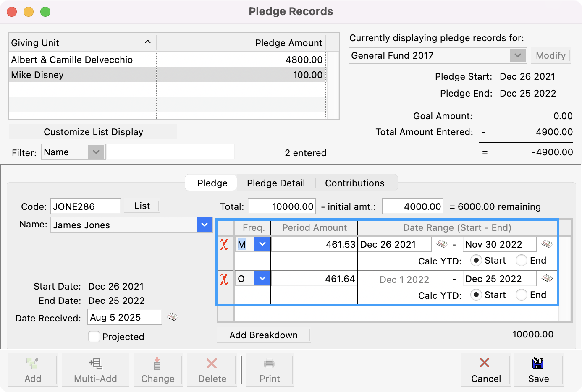
Task: Delete the 461.64 breakdown row via red X
Action: (224, 279)
